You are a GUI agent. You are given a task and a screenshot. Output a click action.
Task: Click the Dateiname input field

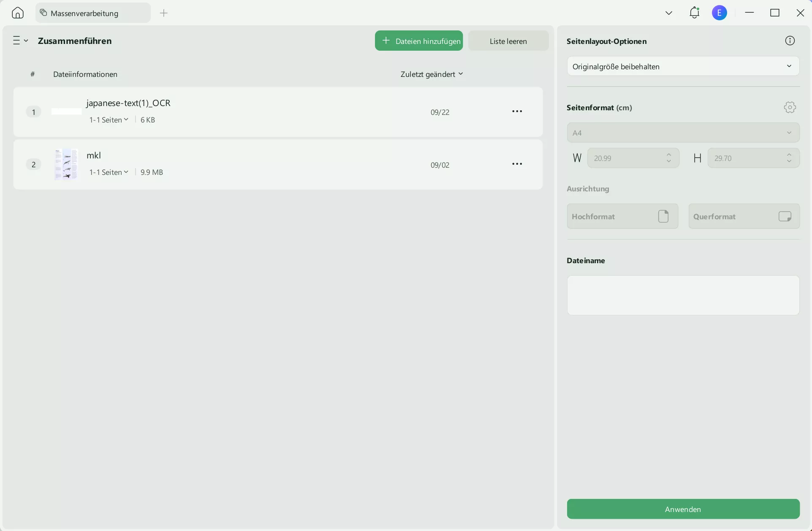pyautogui.click(x=683, y=295)
